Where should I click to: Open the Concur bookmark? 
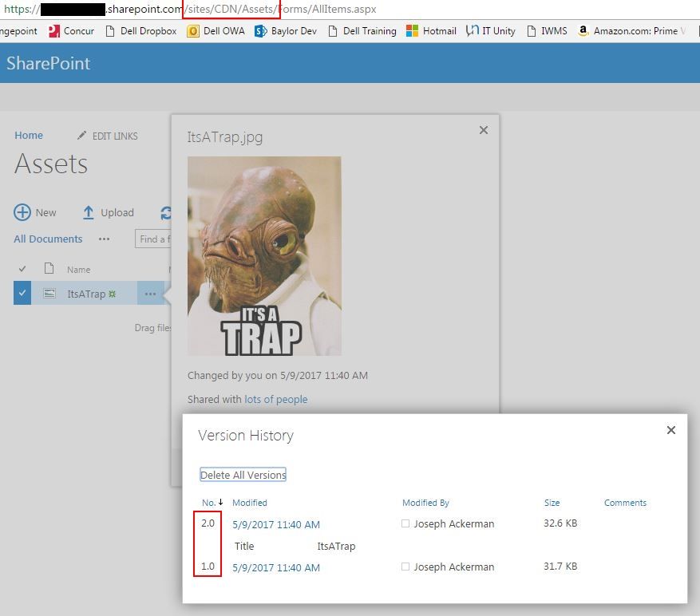(x=71, y=31)
